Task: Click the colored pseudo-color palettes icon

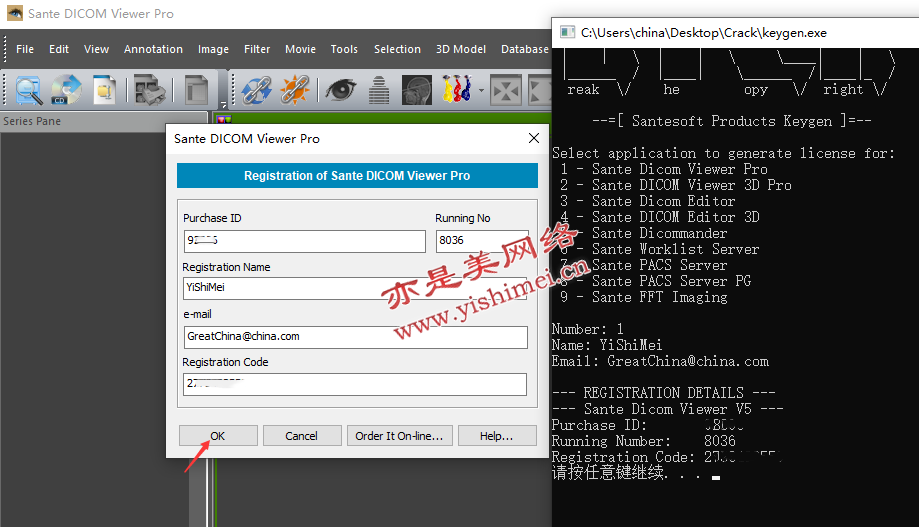Action: (457, 90)
